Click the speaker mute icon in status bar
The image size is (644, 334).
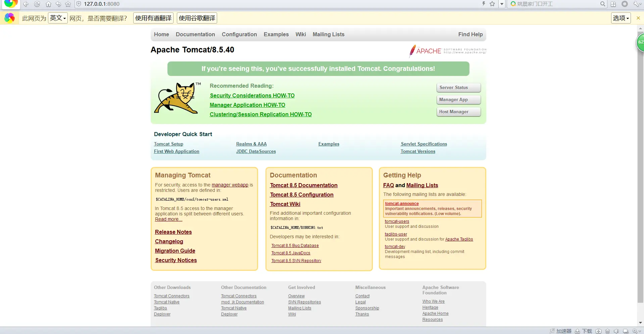tap(616, 331)
